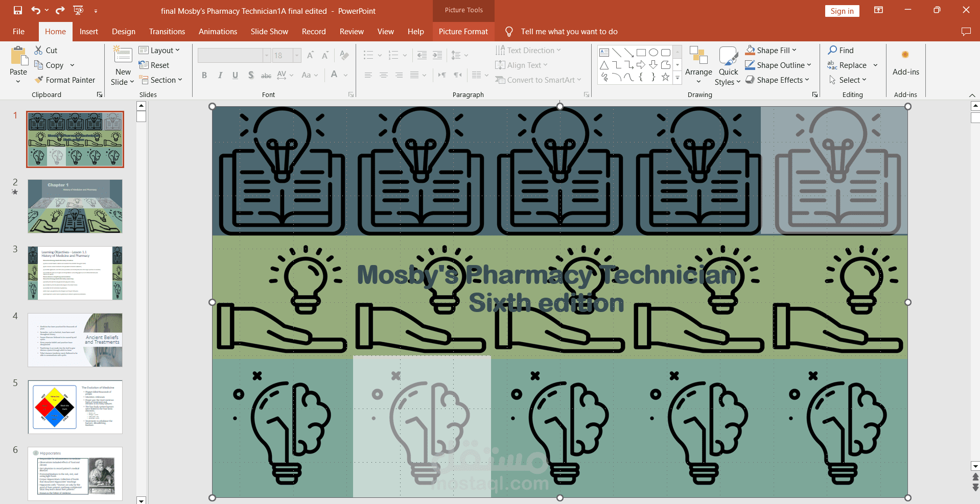Increase font size with the large A icon
The image size is (980, 504).
(x=310, y=55)
